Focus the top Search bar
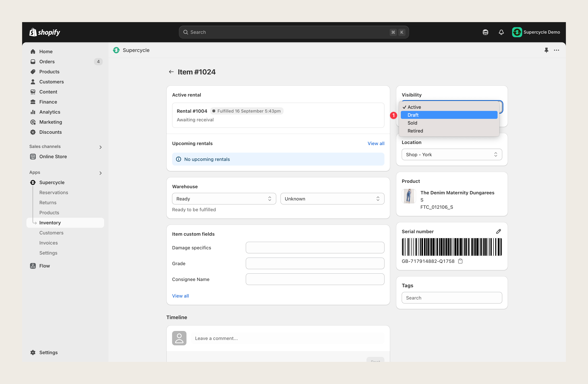 294,32
